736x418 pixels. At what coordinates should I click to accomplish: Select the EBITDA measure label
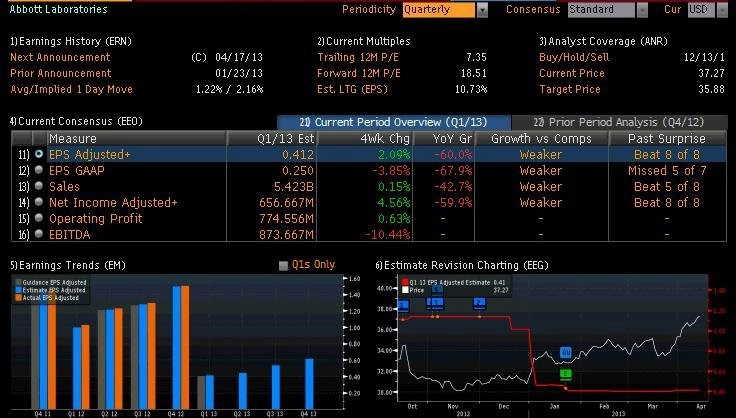point(69,234)
